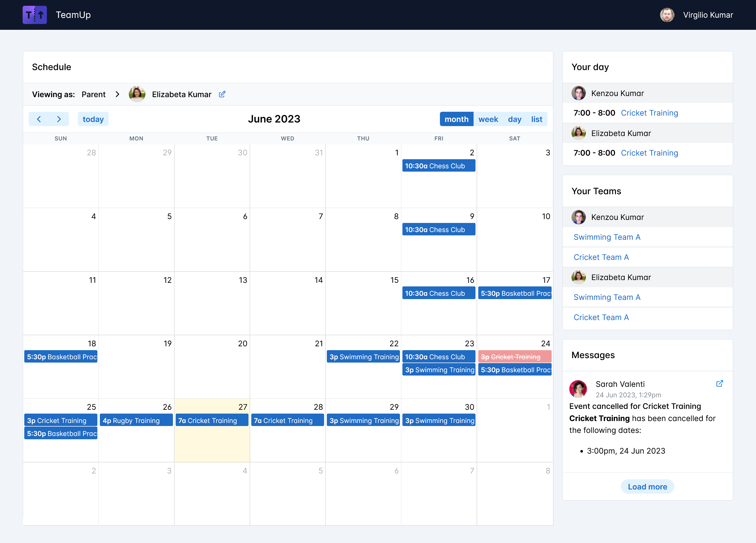This screenshot has width=756, height=543.
Task: Open Sarah Valenti's message in new window
Action: click(x=719, y=384)
